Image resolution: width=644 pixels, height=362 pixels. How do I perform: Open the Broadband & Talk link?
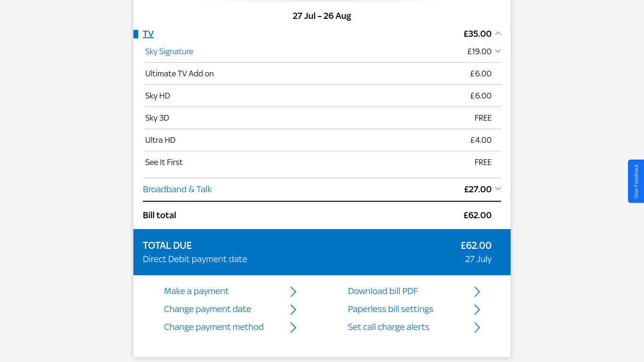pos(177,189)
